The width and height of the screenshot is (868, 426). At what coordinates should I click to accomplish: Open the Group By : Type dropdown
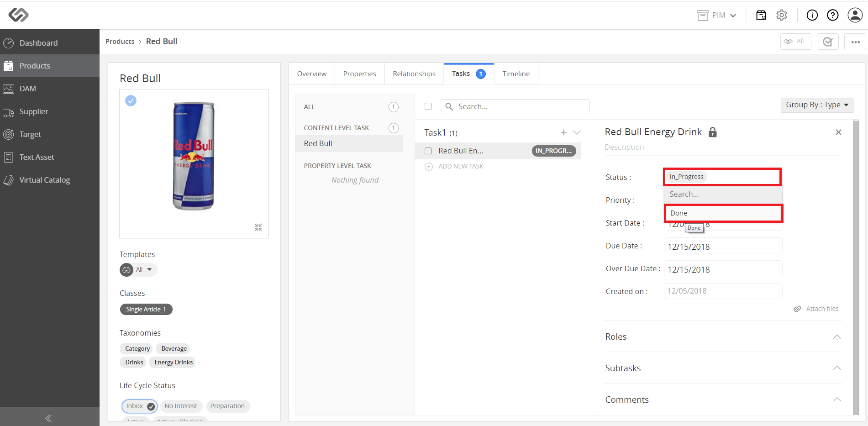coord(817,105)
